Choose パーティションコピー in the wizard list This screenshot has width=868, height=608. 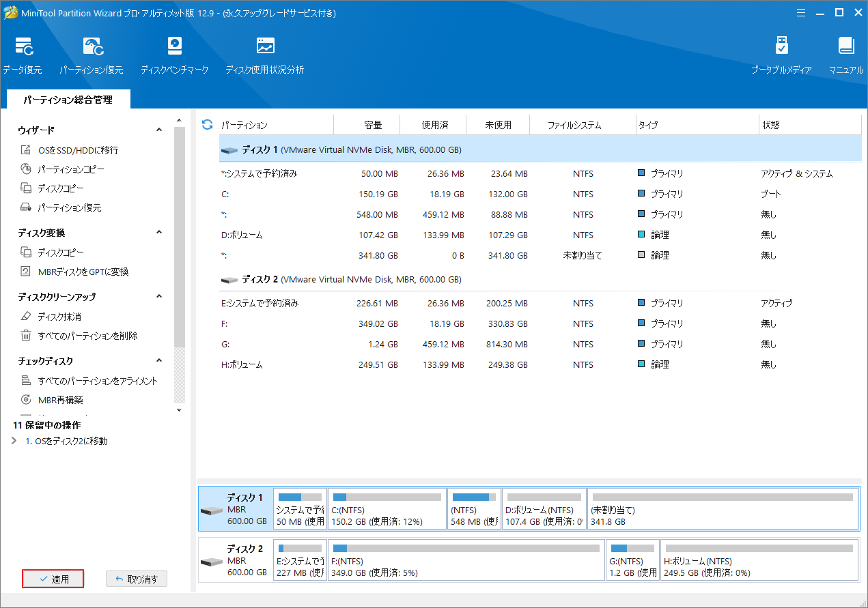point(71,169)
